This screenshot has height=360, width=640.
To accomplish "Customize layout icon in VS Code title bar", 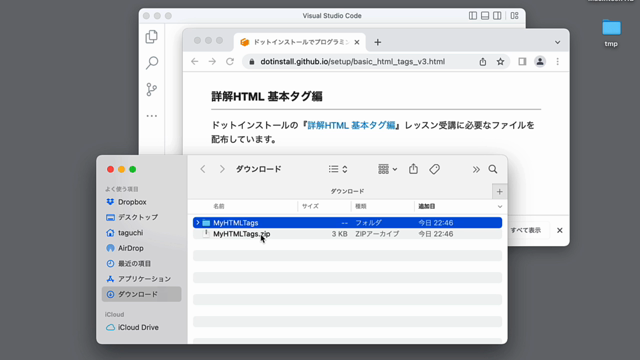I will tap(514, 16).
